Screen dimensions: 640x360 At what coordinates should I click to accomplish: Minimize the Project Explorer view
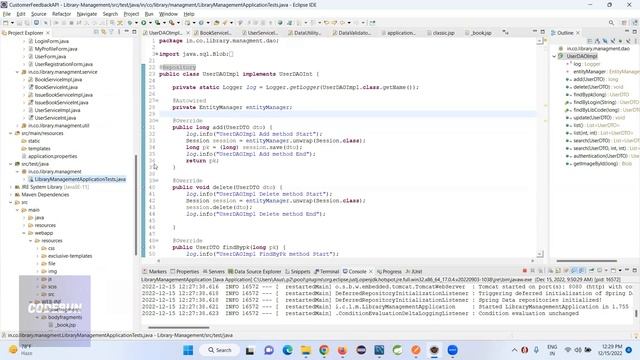[x=127, y=32]
